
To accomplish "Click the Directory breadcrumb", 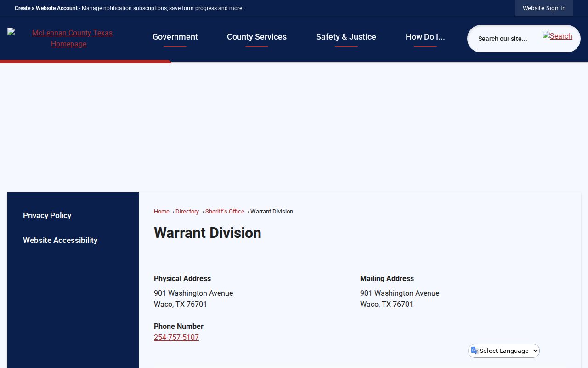I will 187,212.
